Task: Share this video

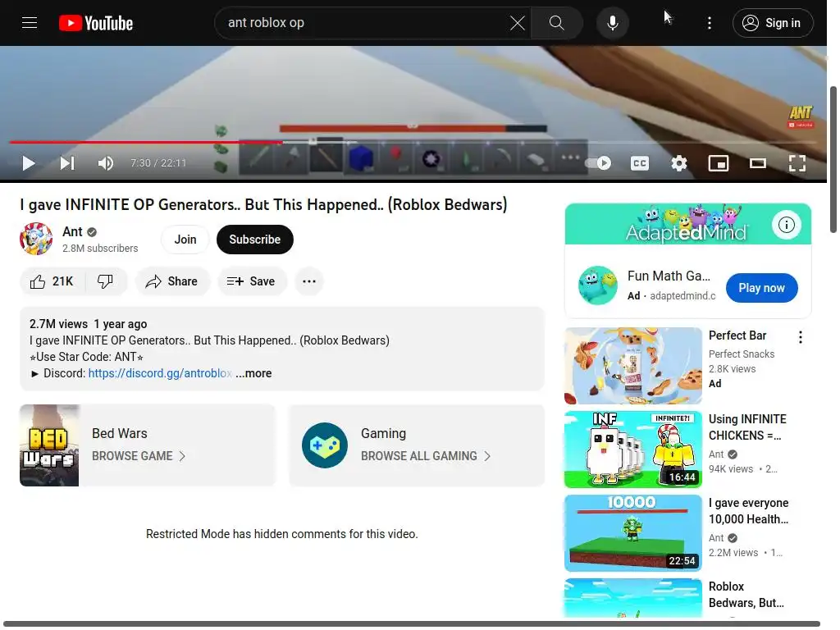Action: point(172,281)
